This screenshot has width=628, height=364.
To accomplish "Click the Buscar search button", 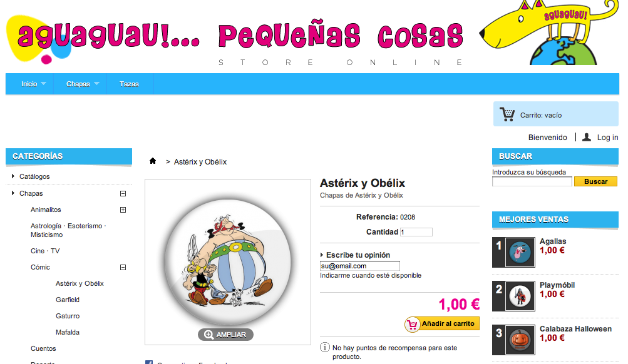I will click(x=595, y=181).
